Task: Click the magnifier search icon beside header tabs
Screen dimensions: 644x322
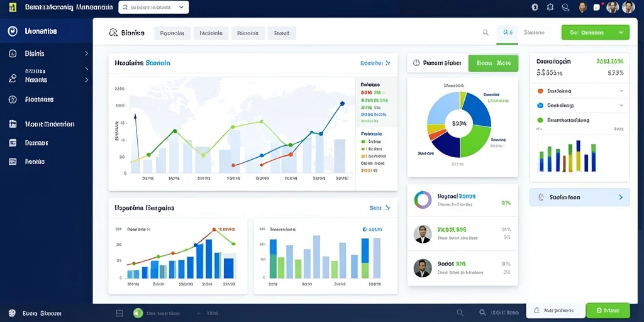Action: 486,33
